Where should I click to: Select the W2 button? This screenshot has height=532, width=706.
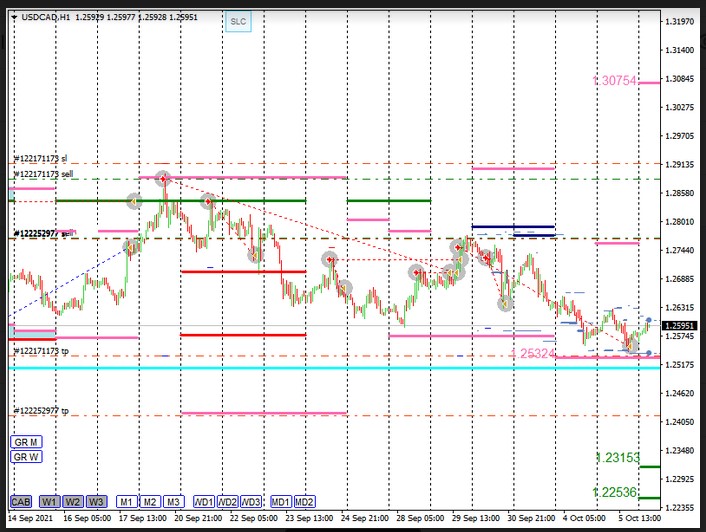click(x=72, y=501)
